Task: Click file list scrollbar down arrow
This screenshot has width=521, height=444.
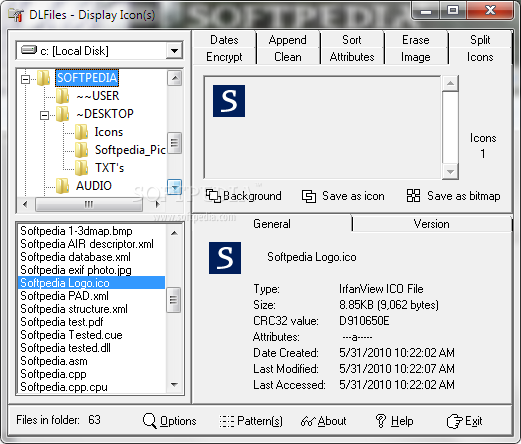Action: 174,385
